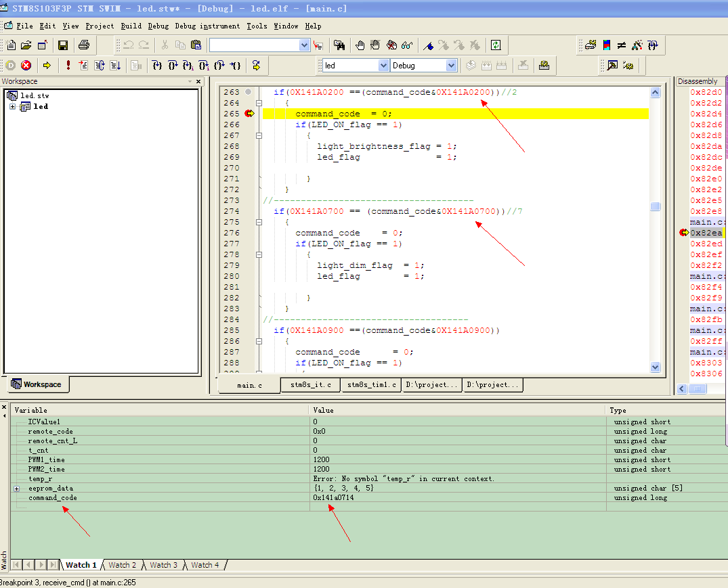
Task: Collapse the code block at line 275
Action: tap(259, 222)
